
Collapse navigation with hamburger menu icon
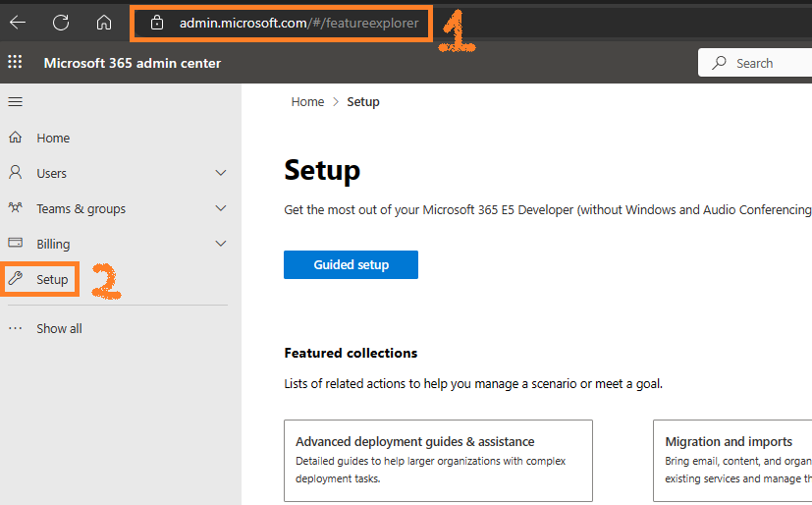(x=16, y=101)
